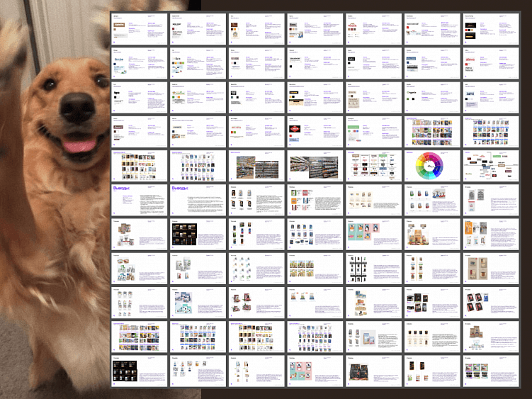Open the slide with landscape-illustrated packages in two rows

[x=315, y=269]
